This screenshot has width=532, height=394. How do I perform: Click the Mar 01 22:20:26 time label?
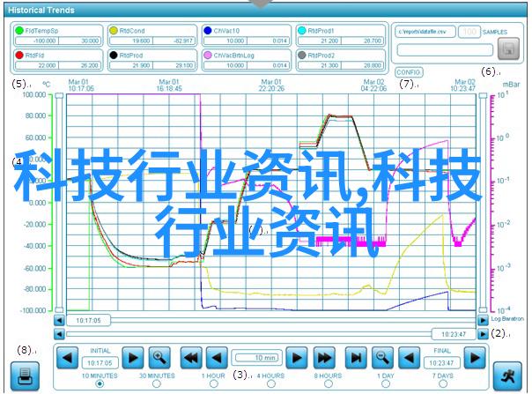click(x=271, y=85)
